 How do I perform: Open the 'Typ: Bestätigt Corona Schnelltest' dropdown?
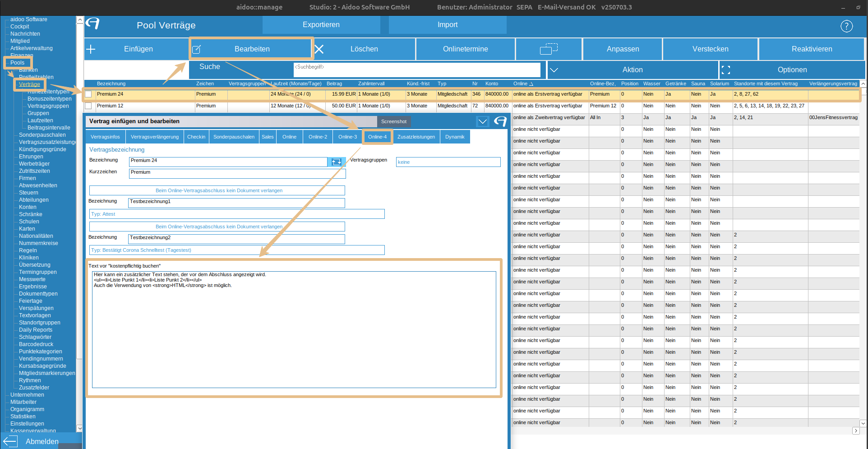pyautogui.click(x=237, y=250)
